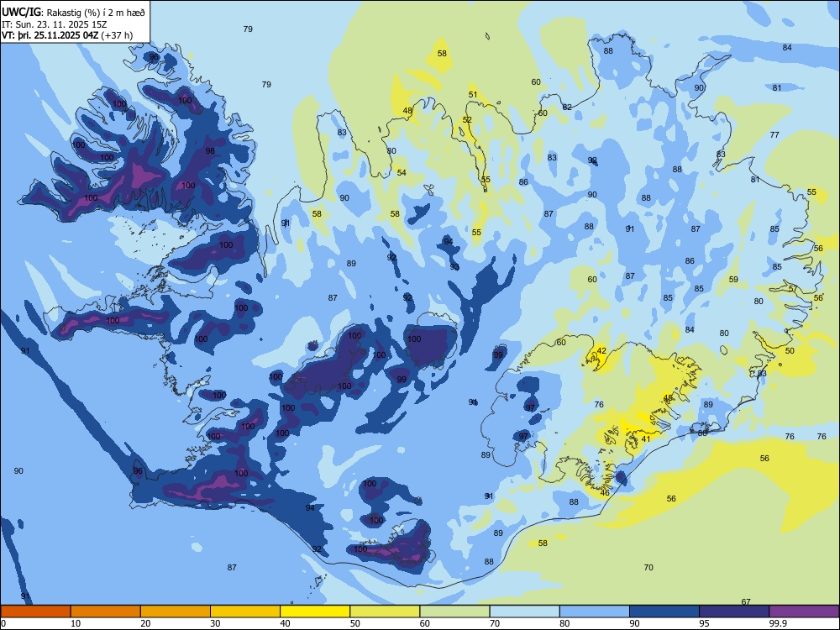840x630 pixels.
Task: Click the humidity value '77' on the map
Action: (774, 135)
